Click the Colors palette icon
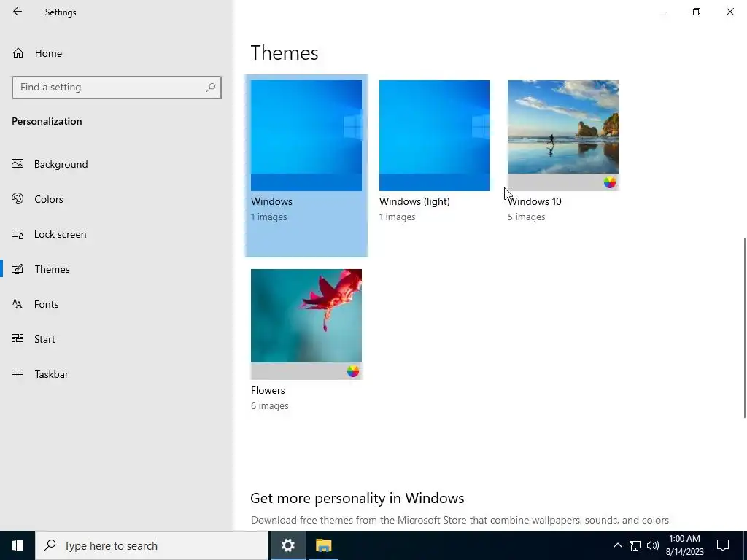The height and width of the screenshot is (560, 747). coord(18,198)
